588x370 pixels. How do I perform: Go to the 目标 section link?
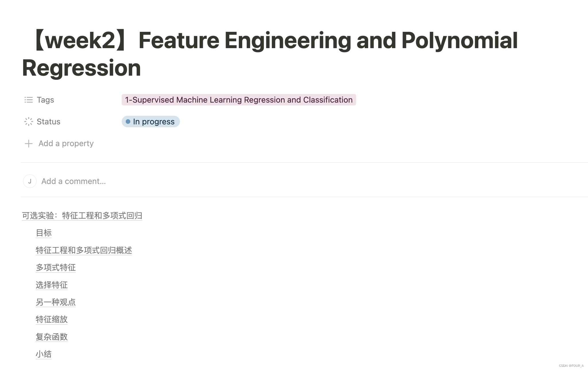click(44, 233)
